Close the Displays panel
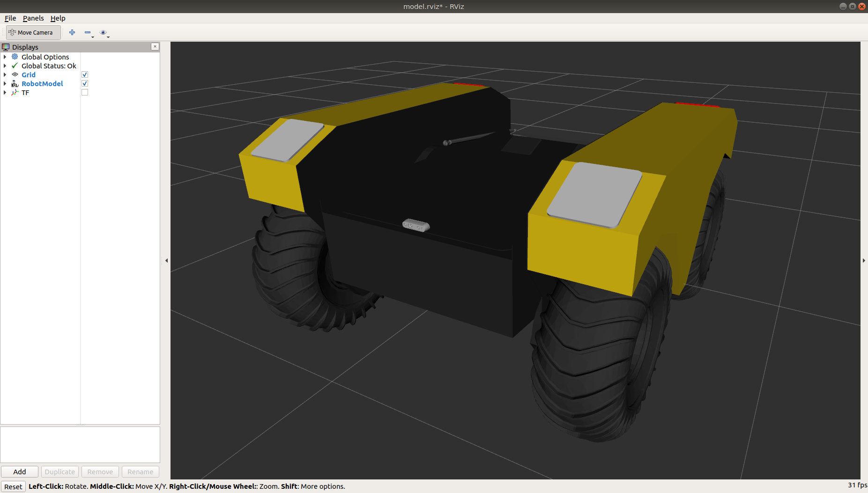The image size is (868, 493). tap(155, 46)
